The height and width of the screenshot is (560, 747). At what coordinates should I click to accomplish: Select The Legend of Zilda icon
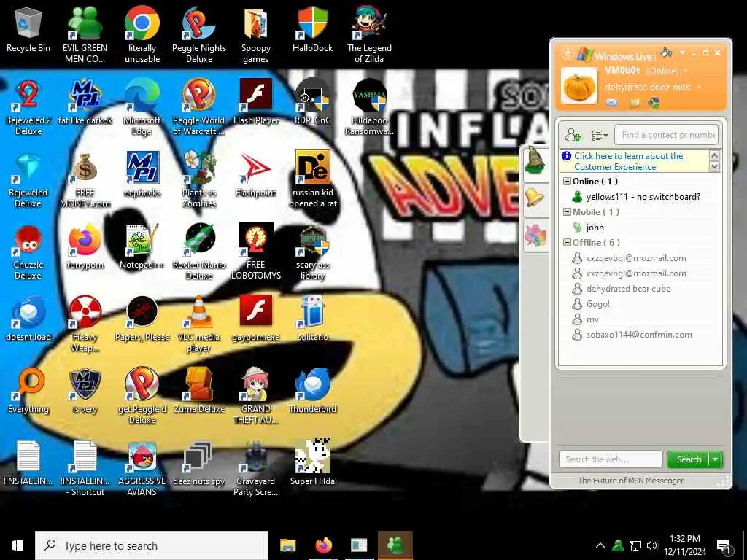coord(369,34)
